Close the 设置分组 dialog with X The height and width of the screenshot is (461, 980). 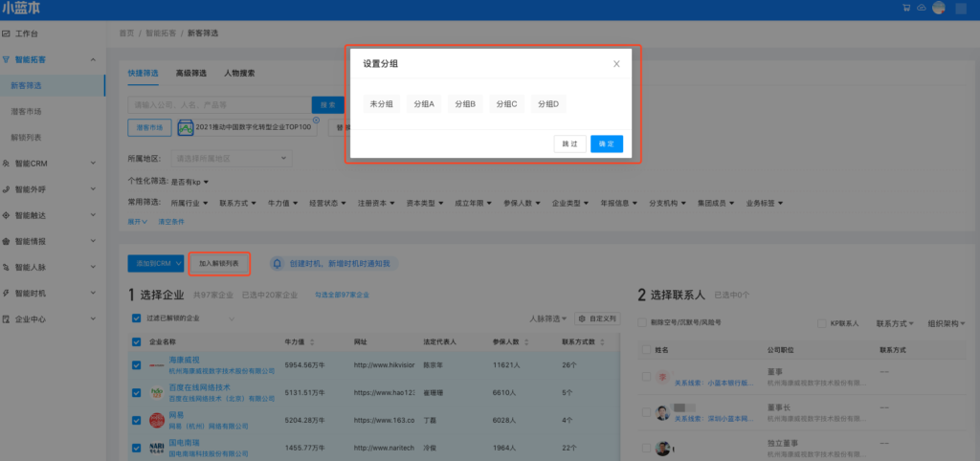click(x=616, y=64)
